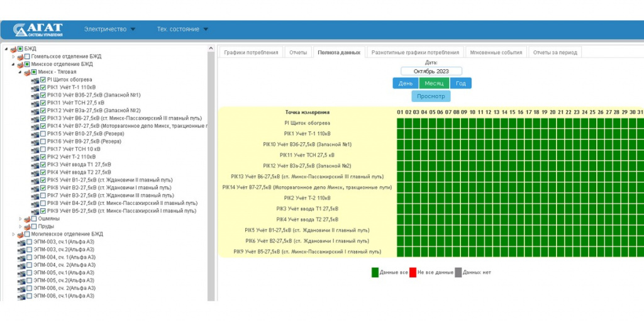This screenshot has width=644, height=322.
Task: Click the root icon next to БЖД
Action: (x=13, y=49)
